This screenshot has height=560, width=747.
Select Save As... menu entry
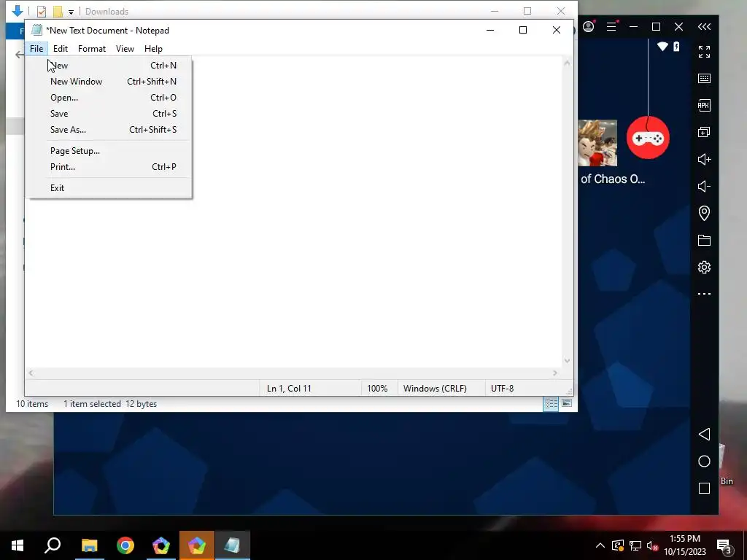click(x=110, y=130)
